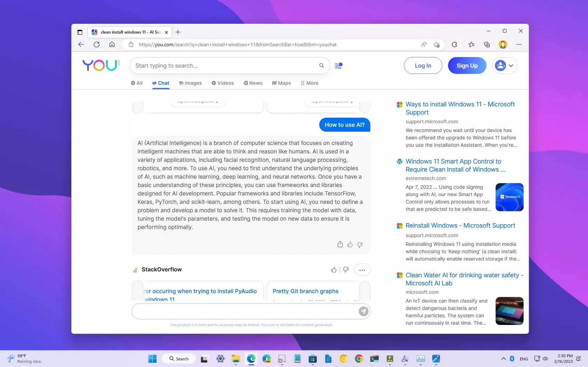
Task: Select the Chat tab
Action: pos(161,83)
